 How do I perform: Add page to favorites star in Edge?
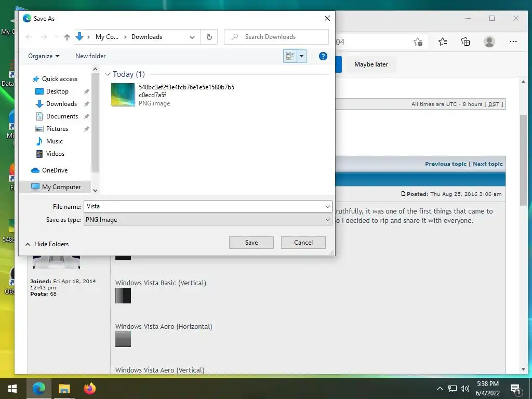418,42
